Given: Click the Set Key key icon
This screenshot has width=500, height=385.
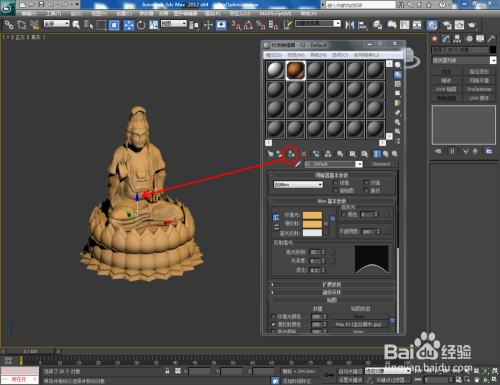Looking at the screenshot, I should pyautogui.click(x=329, y=375).
